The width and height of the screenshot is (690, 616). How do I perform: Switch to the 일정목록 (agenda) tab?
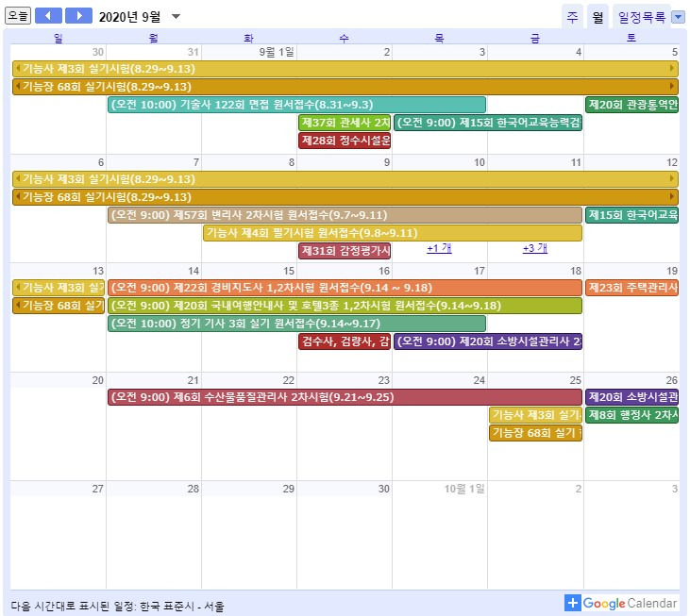(x=642, y=17)
